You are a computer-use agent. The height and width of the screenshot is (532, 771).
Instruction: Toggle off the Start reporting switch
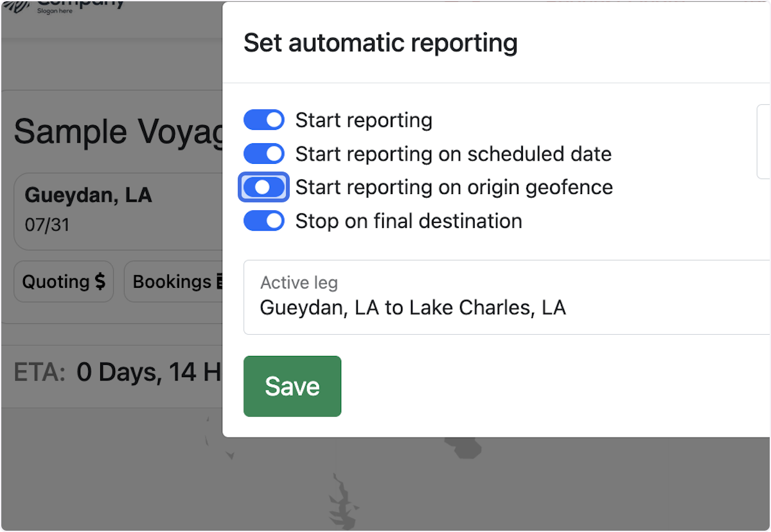pos(263,120)
